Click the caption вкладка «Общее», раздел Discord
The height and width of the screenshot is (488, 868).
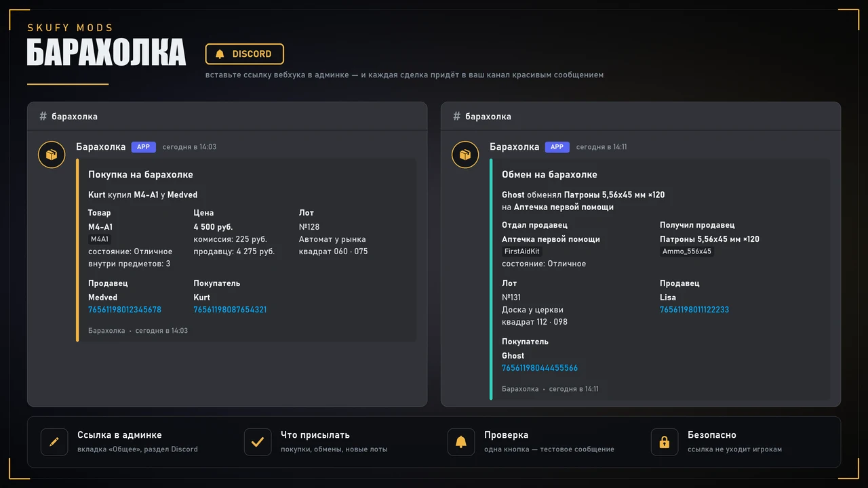pos(138,449)
